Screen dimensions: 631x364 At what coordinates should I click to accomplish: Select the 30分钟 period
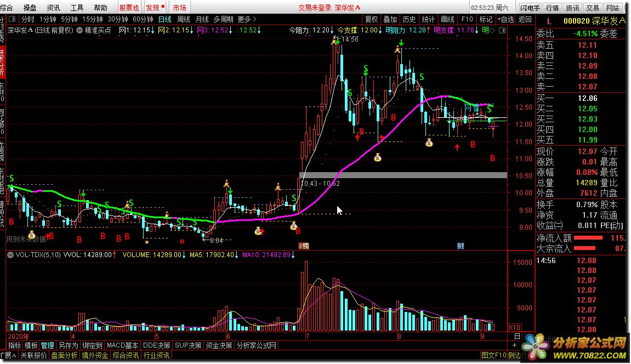tap(118, 19)
